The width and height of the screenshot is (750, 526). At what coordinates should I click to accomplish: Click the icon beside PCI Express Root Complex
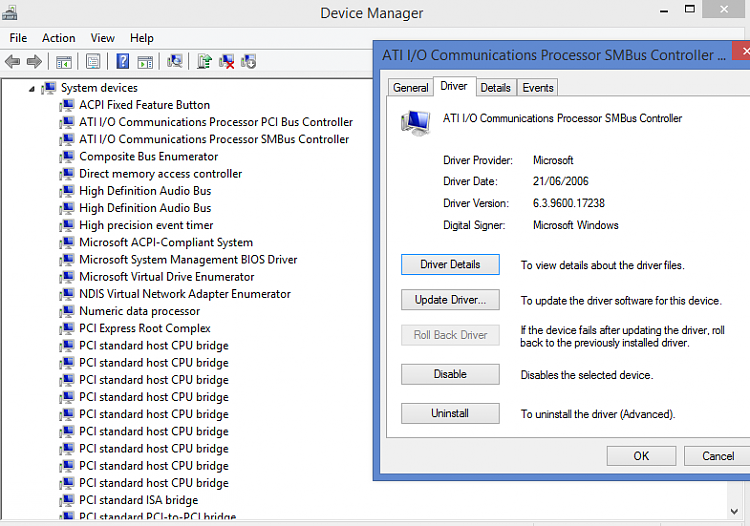(67, 329)
